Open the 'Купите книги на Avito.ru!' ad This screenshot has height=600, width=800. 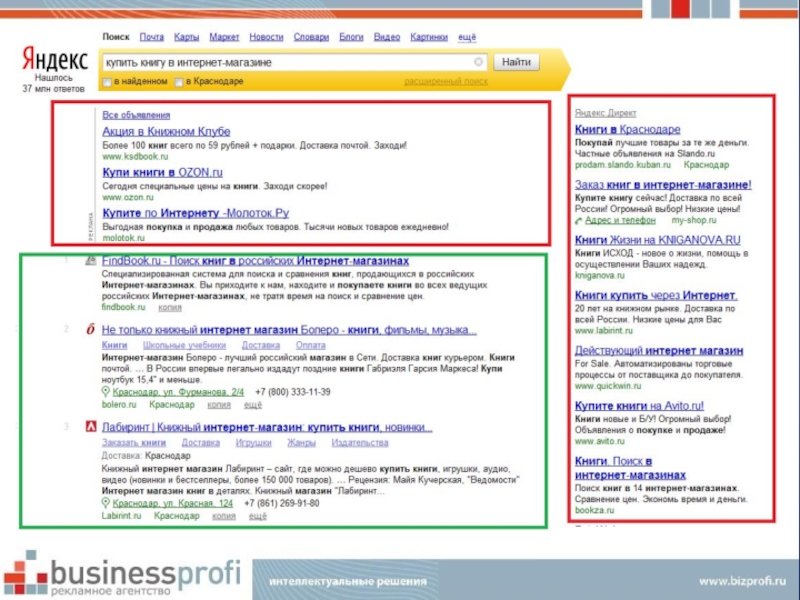click(639, 406)
